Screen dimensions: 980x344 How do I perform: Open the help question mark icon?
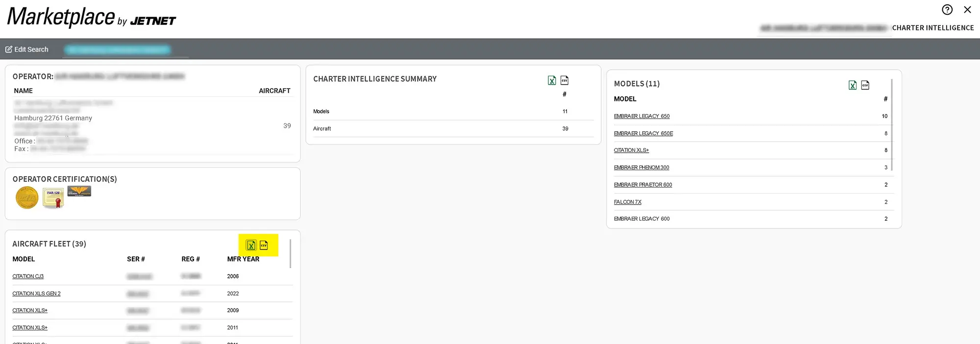click(947, 10)
